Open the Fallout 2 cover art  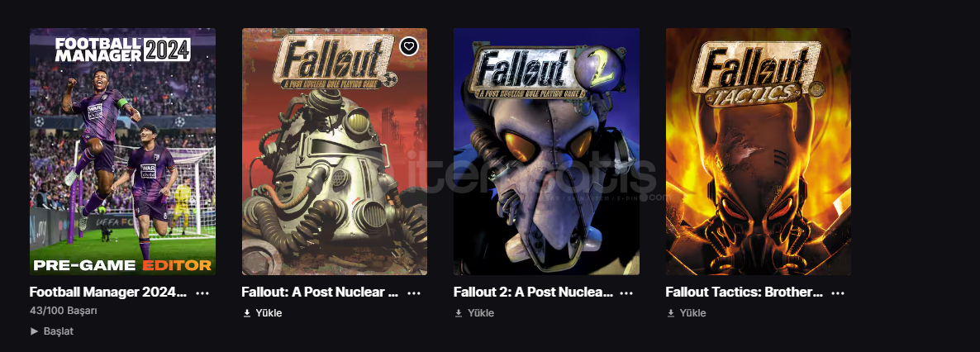(x=546, y=151)
